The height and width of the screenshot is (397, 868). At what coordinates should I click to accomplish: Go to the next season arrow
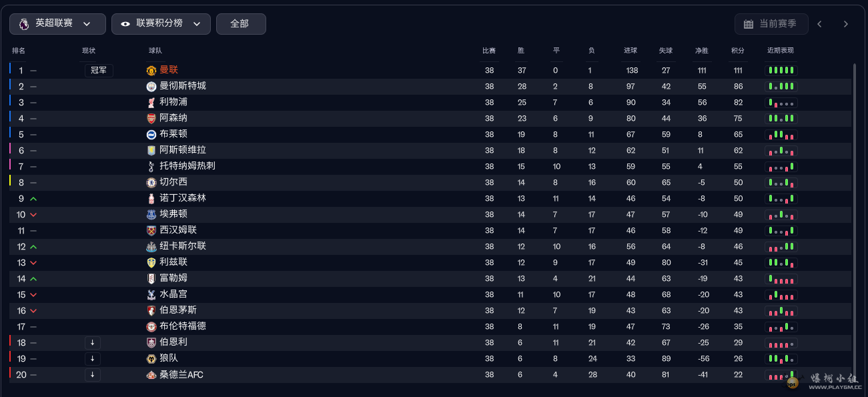[x=845, y=24]
